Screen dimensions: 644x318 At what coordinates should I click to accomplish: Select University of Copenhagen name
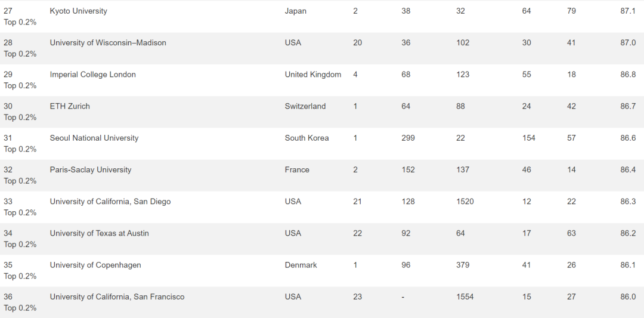pos(95,265)
